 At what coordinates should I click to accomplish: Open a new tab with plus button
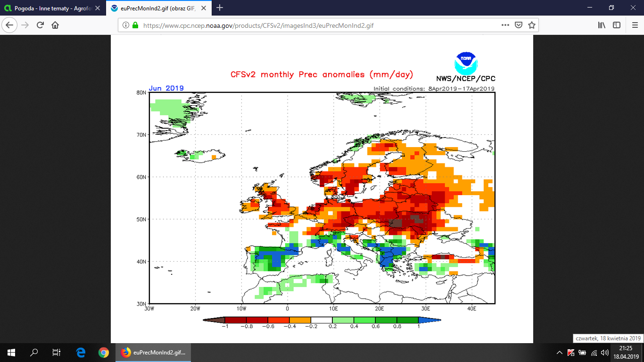coord(220,8)
